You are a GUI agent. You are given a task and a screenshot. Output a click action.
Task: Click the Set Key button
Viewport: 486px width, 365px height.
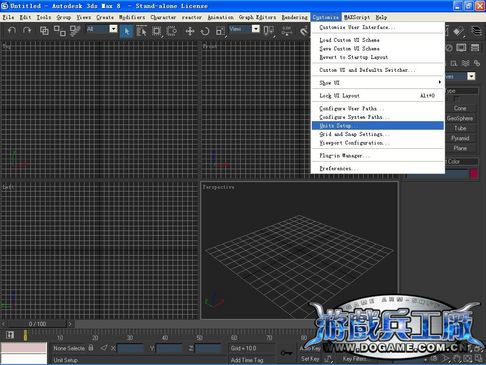click(x=310, y=359)
